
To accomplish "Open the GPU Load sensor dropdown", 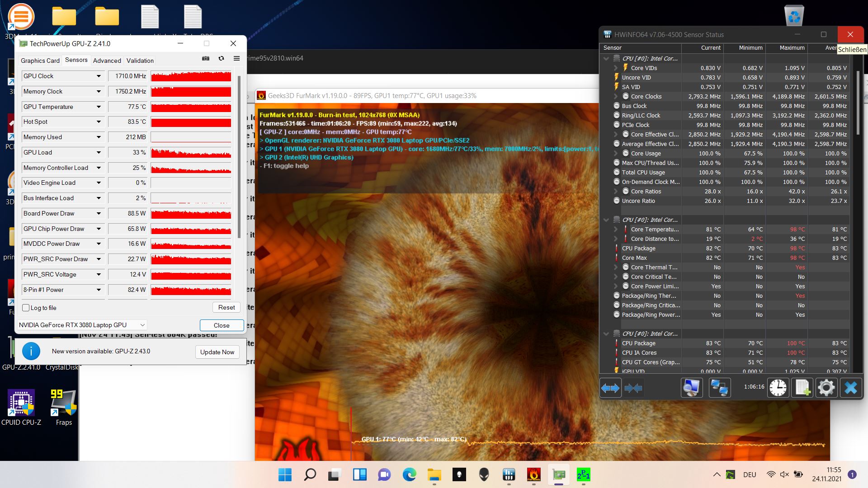I will pyautogui.click(x=99, y=153).
